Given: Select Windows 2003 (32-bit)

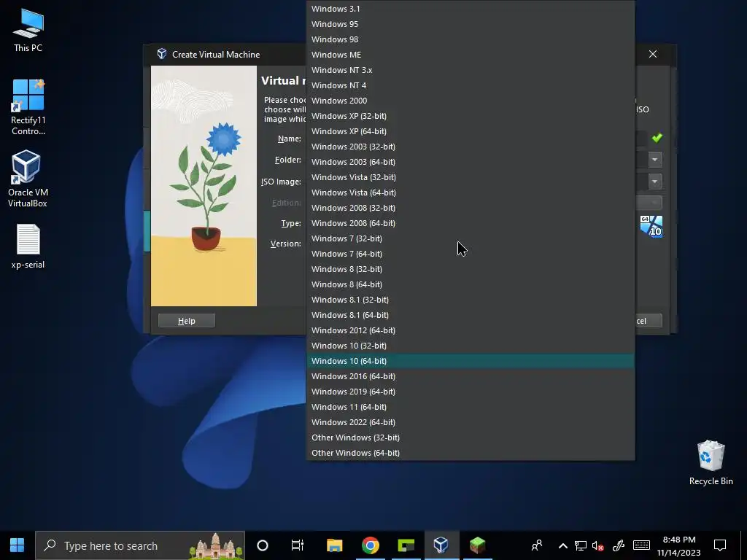Looking at the screenshot, I should [x=471, y=146].
